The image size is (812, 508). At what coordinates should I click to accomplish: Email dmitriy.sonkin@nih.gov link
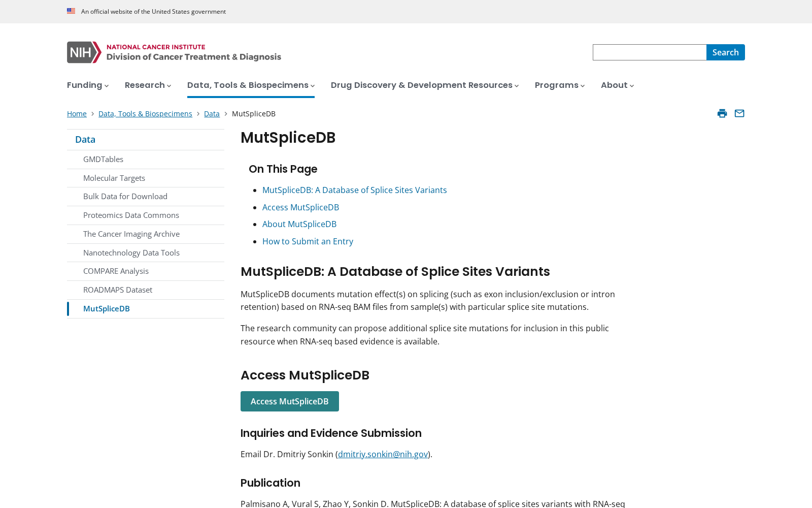383,454
